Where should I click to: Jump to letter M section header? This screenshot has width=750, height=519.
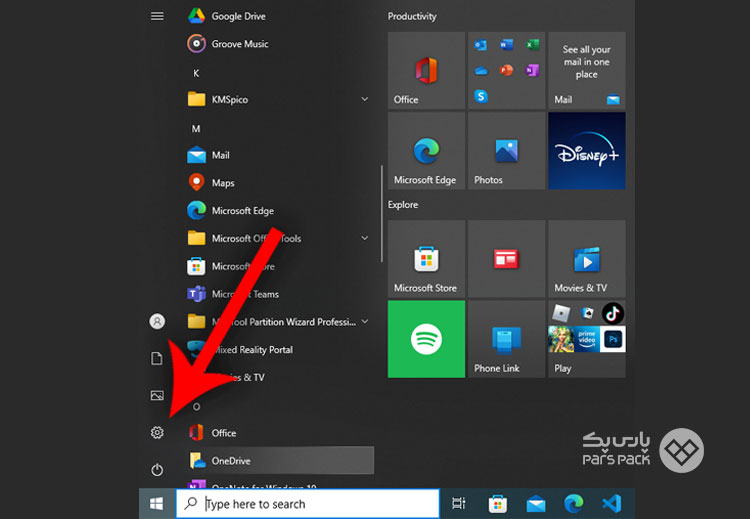coord(196,129)
